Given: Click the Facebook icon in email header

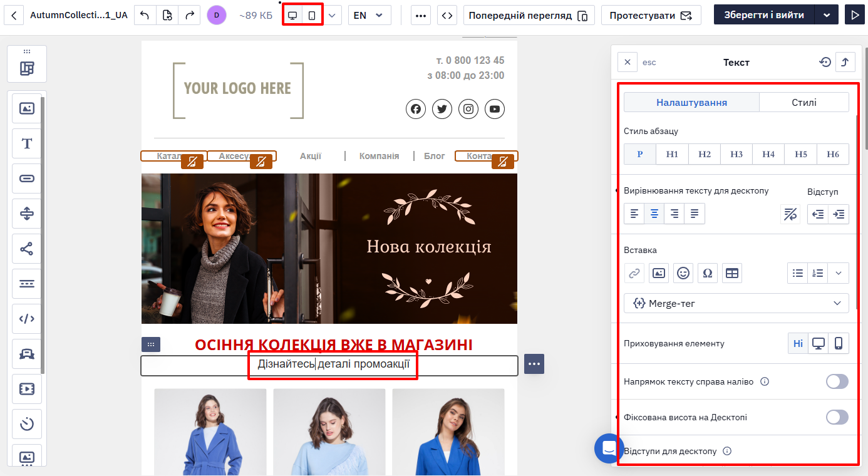Looking at the screenshot, I should coord(416,109).
